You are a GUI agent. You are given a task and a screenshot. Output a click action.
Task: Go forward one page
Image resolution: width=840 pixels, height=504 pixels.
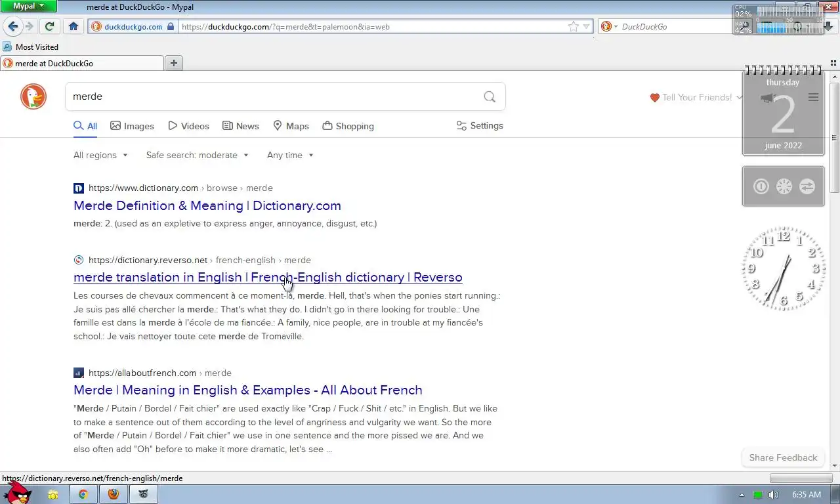click(29, 26)
